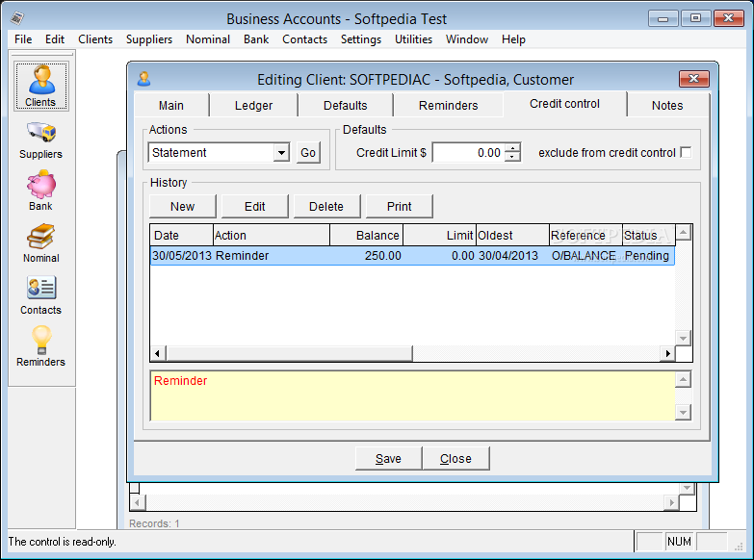Increase the Credit Limit value using up arrow

tap(512, 148)
